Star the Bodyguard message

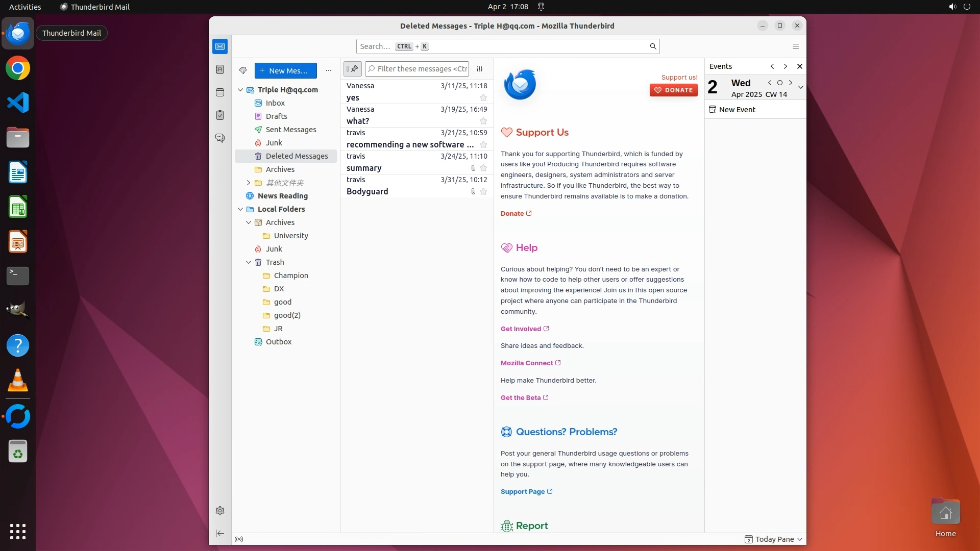(x=483, y=192)
